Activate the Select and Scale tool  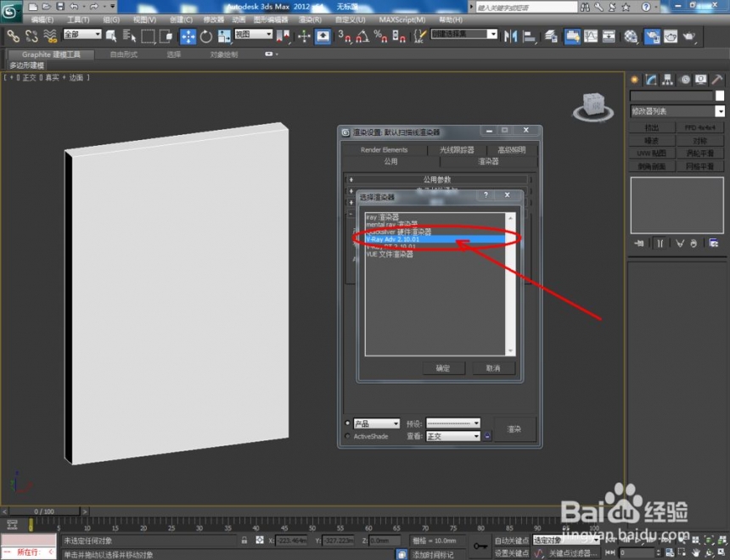click(x=224, y=36)
